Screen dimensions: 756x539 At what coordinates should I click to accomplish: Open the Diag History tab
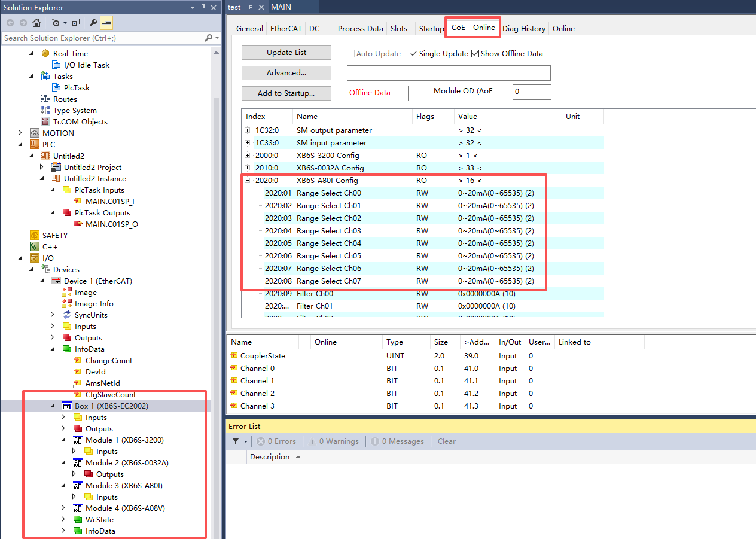pyautogui.click(x=524, y=28)
